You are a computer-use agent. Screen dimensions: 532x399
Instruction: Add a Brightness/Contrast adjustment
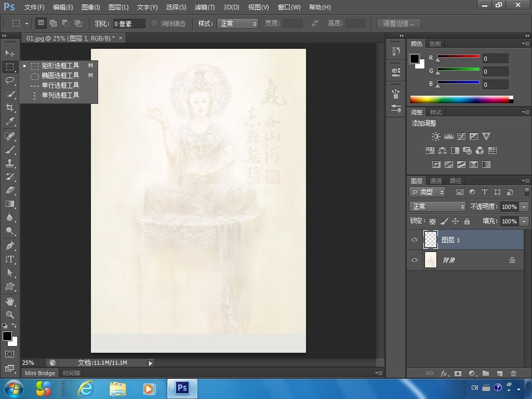coord(436,137)
